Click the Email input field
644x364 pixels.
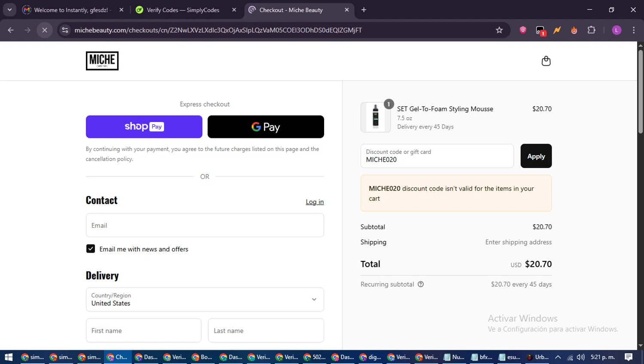pos(205,225)
